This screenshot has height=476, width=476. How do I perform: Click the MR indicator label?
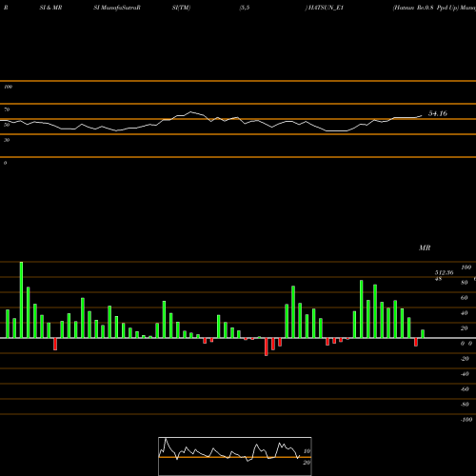pos(425,248)
